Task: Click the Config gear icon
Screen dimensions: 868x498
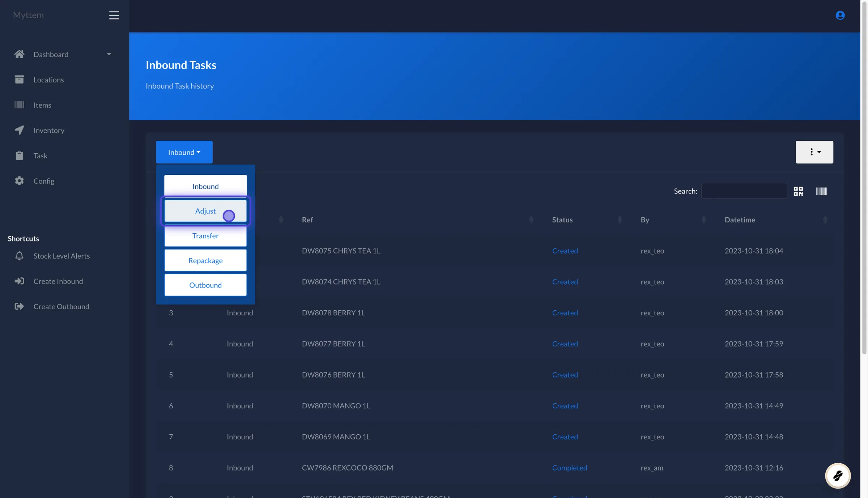Action: [19, 181]
